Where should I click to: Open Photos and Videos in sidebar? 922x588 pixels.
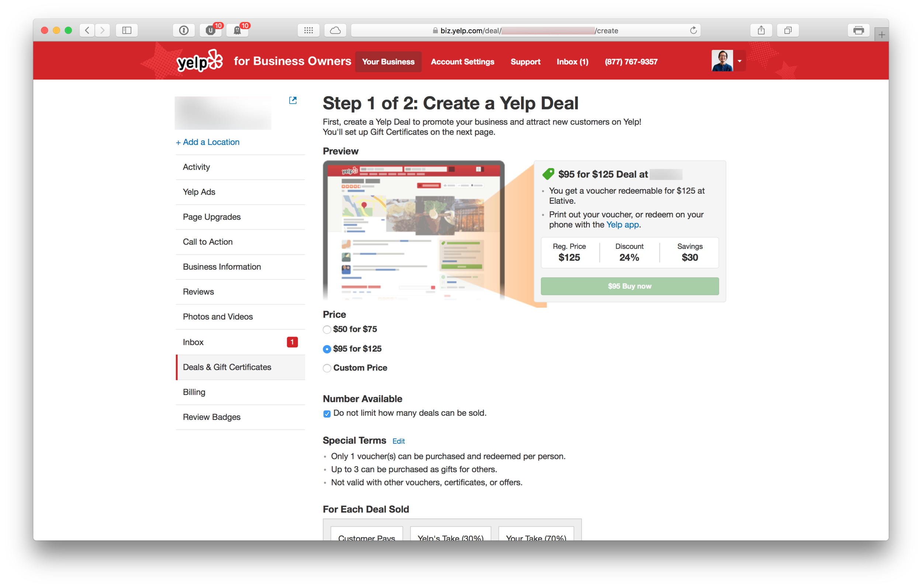tap(240, 317)
